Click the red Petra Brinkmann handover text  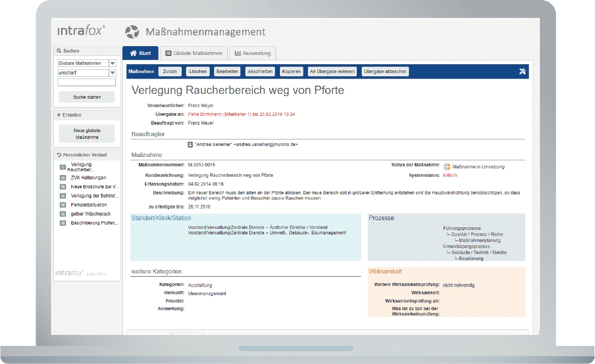click(242, 114)
